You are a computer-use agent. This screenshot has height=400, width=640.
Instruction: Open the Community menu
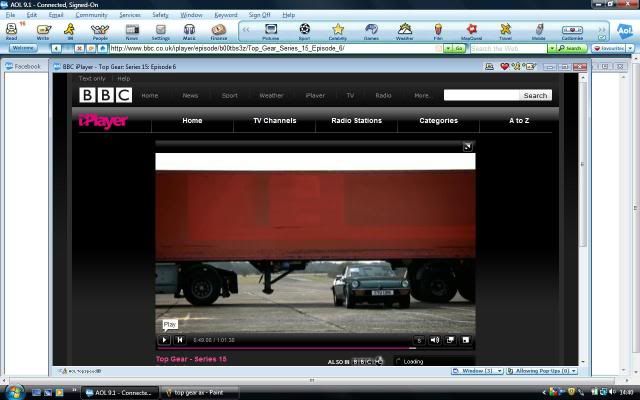91,15
